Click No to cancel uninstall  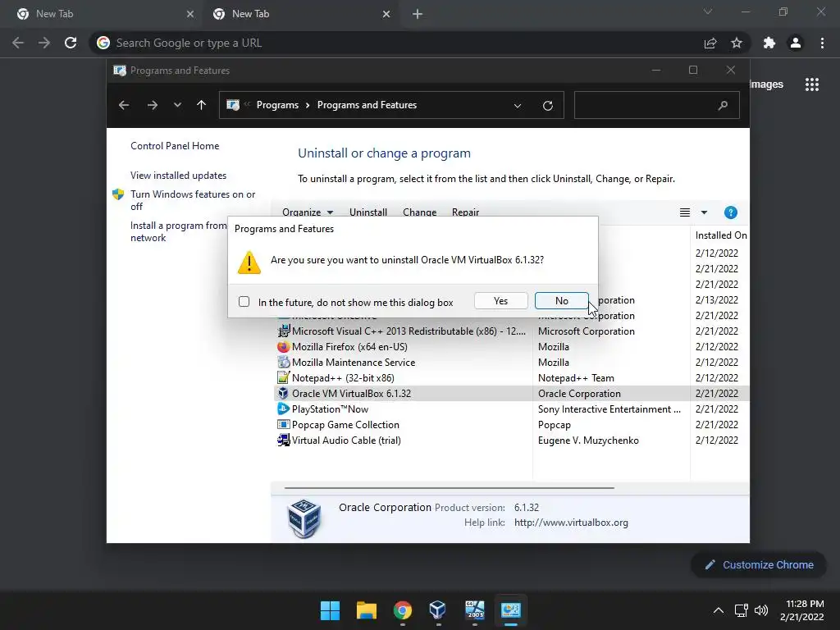[x=561, y=300]
